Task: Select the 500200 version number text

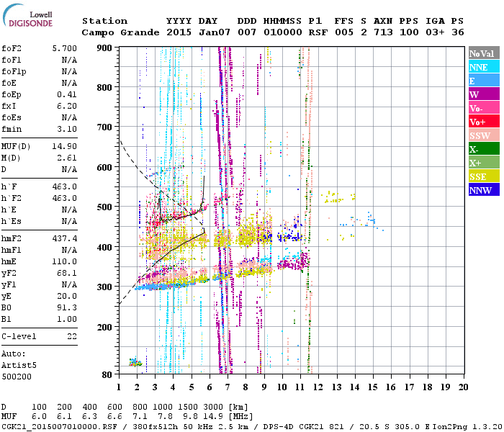Action: click(17, 377)
